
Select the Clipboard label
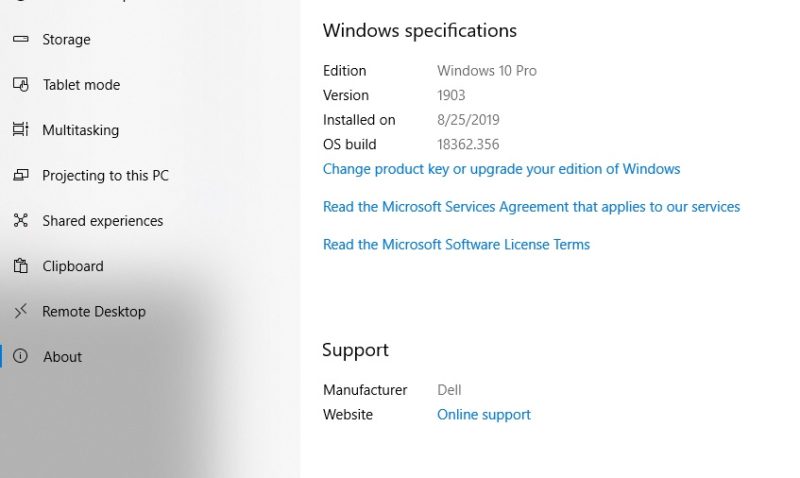(72, 266)
